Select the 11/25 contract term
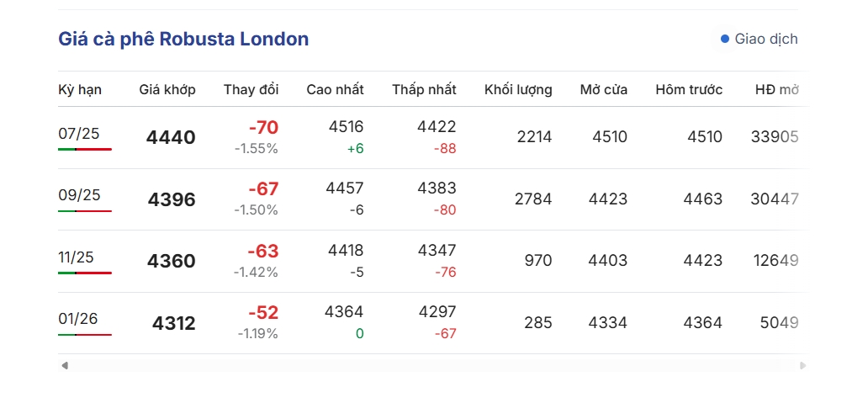Viewport: 868px width, 403px height. tap(76, 257)
